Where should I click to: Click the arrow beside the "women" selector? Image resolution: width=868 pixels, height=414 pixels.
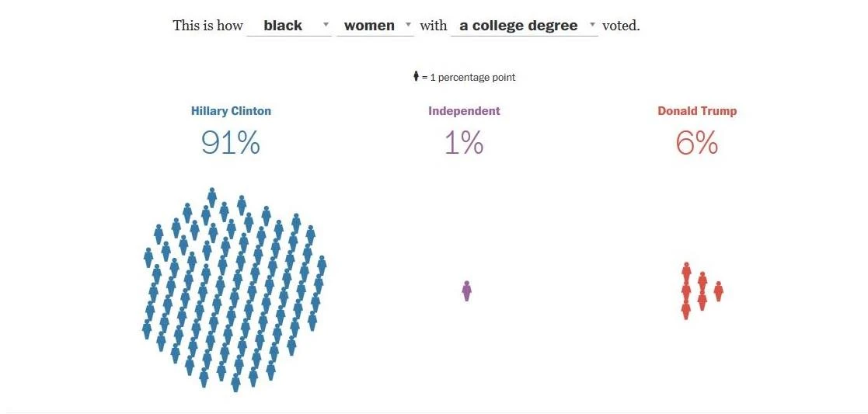pyautogui.click(x=408, y=25)
